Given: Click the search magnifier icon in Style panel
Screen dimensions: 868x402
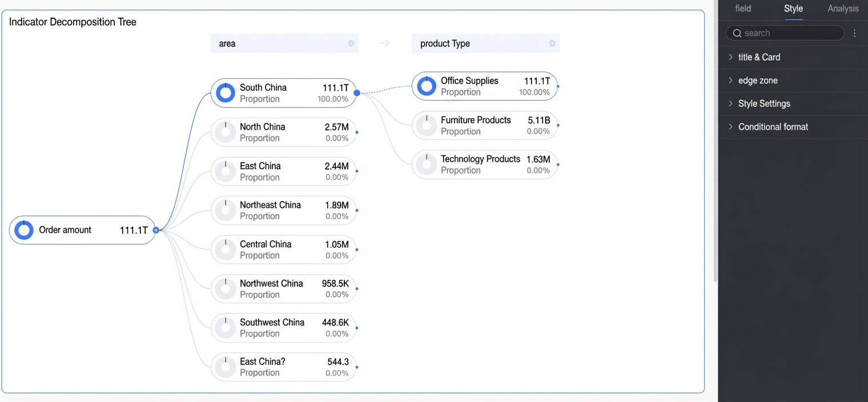Looking at the screenshot, I should (737, 33).
